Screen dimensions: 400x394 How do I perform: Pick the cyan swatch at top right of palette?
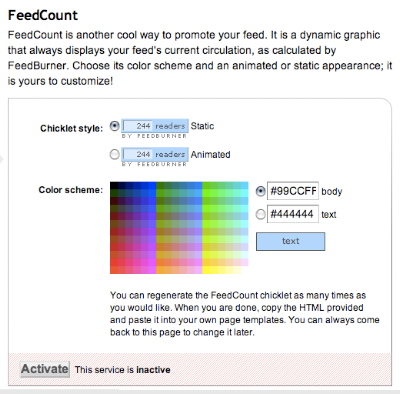click(x=244, y=186)
